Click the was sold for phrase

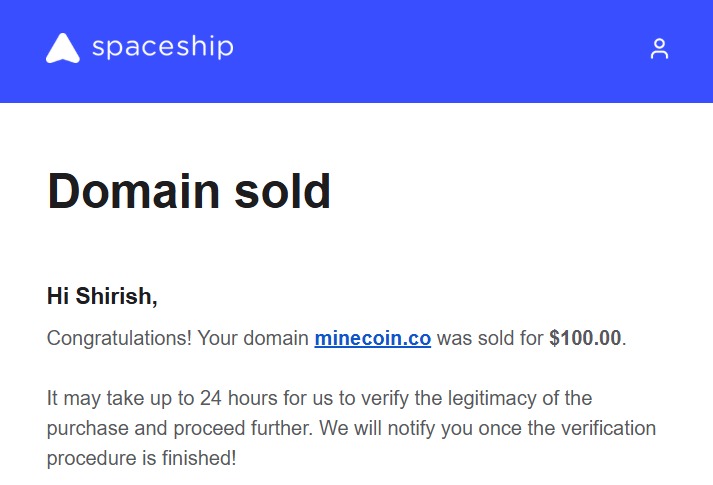click(490, 338)
